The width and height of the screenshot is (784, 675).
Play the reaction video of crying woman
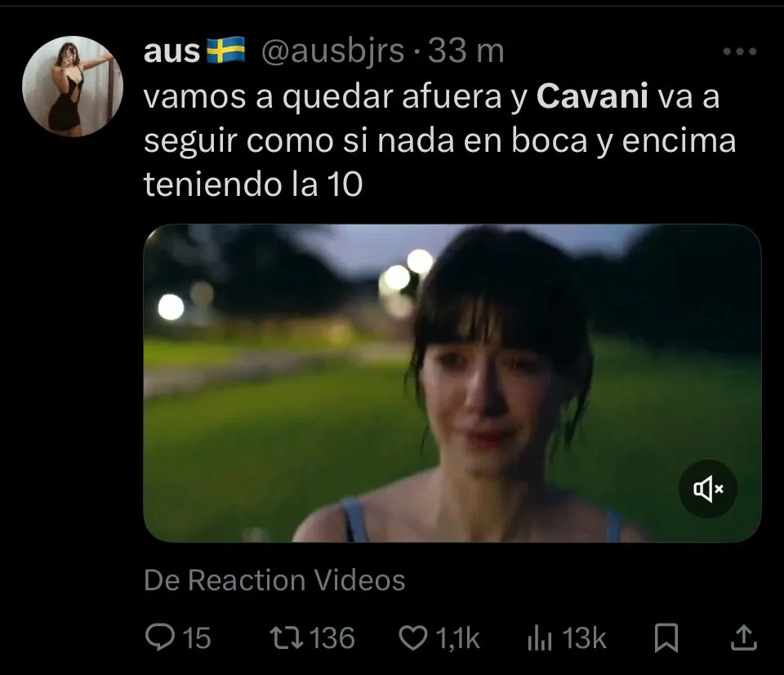tap(452, 384)
